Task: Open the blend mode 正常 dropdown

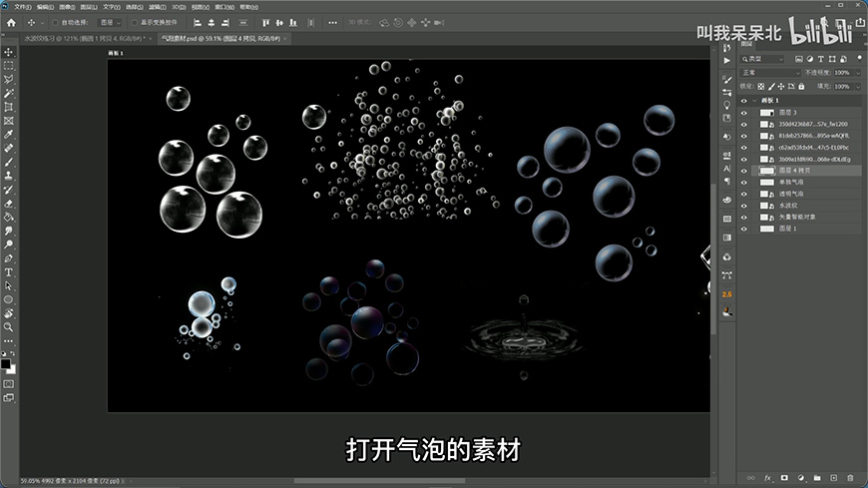Action: pyautogui.click(x=770, y=73)
